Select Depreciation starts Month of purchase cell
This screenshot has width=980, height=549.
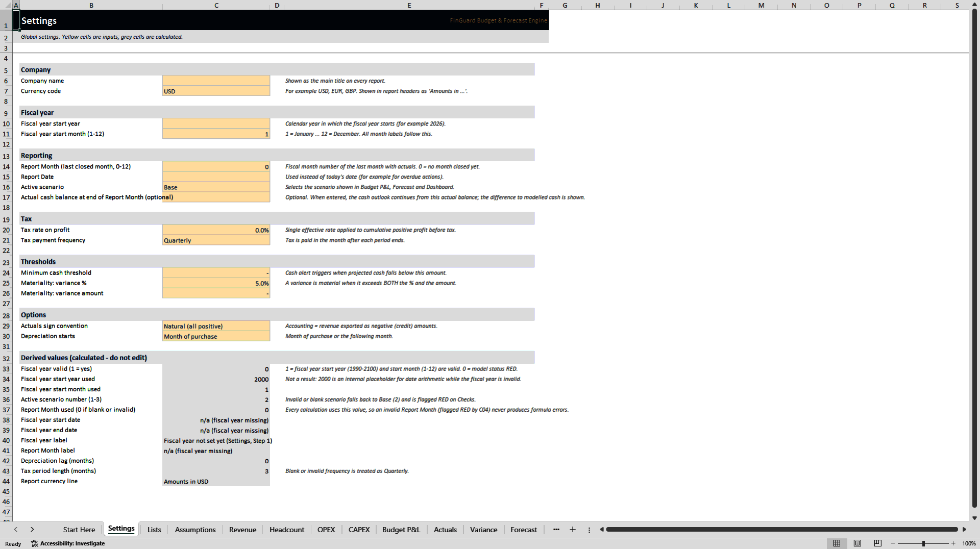(216, 336)
